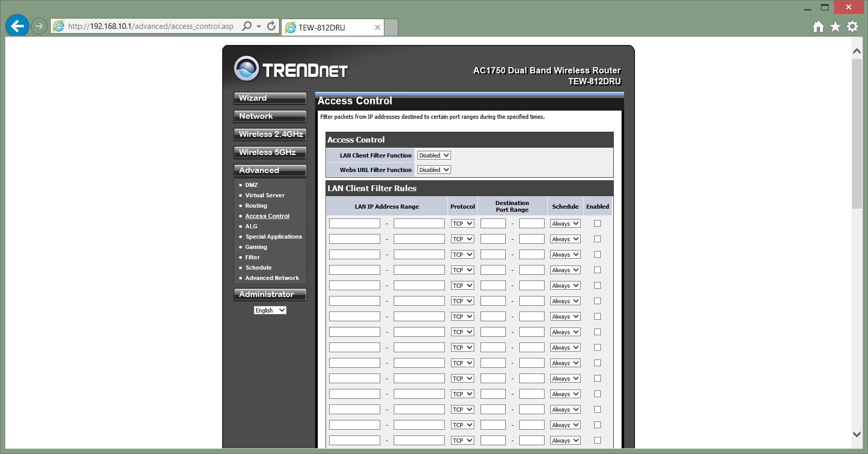The width and height of the screenshot is (868, 454).
Task: Go to DMZ settings
Action: 252,185
